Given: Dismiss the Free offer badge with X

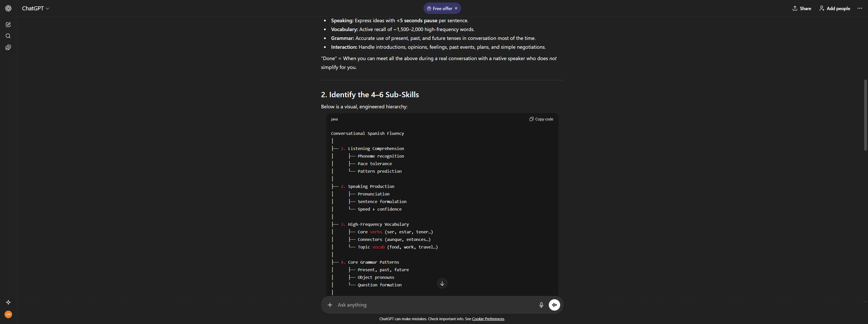Looking at the screenshot, I should pos(456,8).
